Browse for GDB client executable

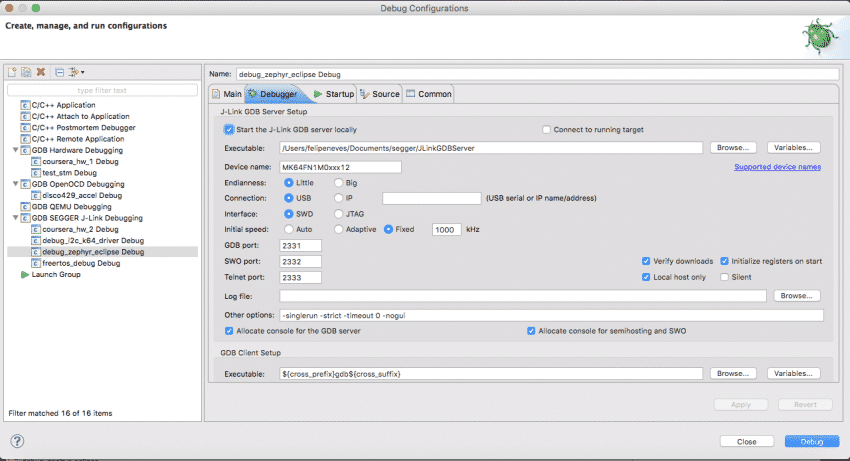(x=733, y=374)
